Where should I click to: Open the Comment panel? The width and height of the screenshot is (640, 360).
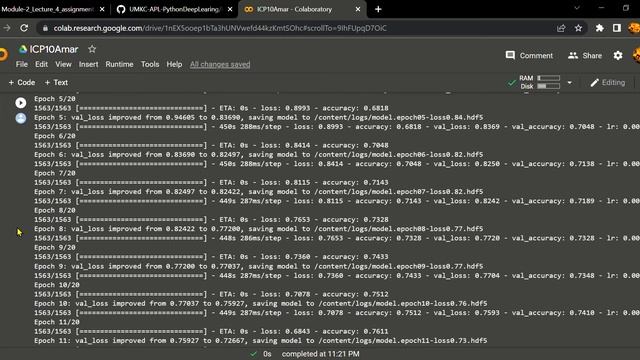(529, 56)
